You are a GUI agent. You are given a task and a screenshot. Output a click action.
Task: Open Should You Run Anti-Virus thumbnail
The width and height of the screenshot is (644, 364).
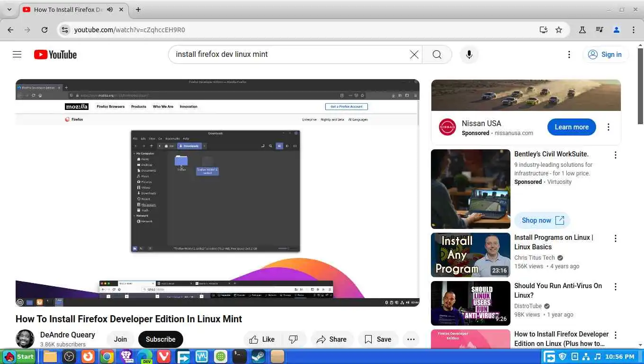471,303
